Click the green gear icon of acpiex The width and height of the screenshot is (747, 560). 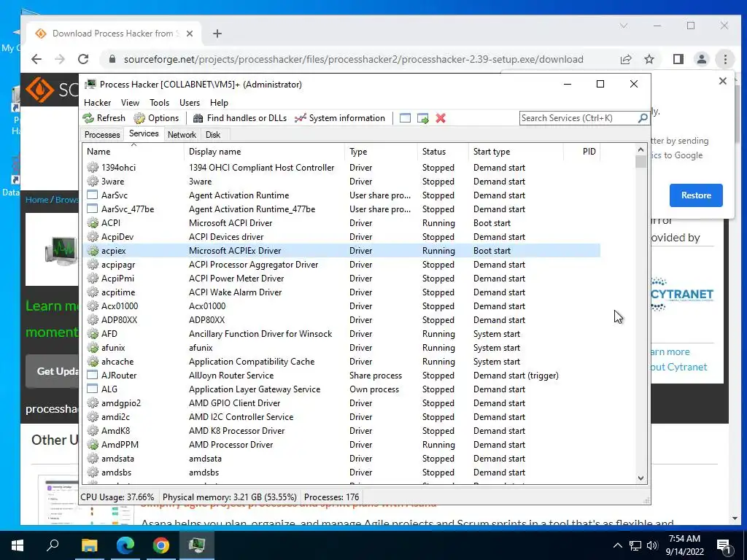tap(93, 251)
